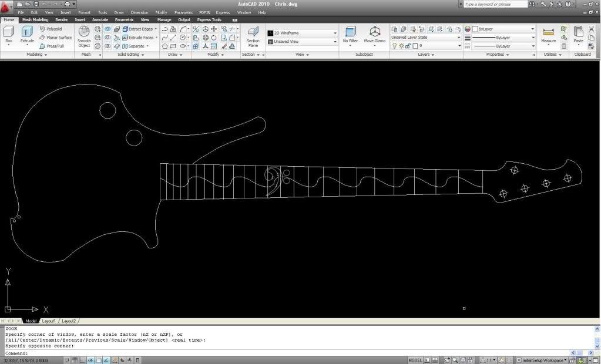
Task: Select the Move Gizmo tool
Action: 374,35
